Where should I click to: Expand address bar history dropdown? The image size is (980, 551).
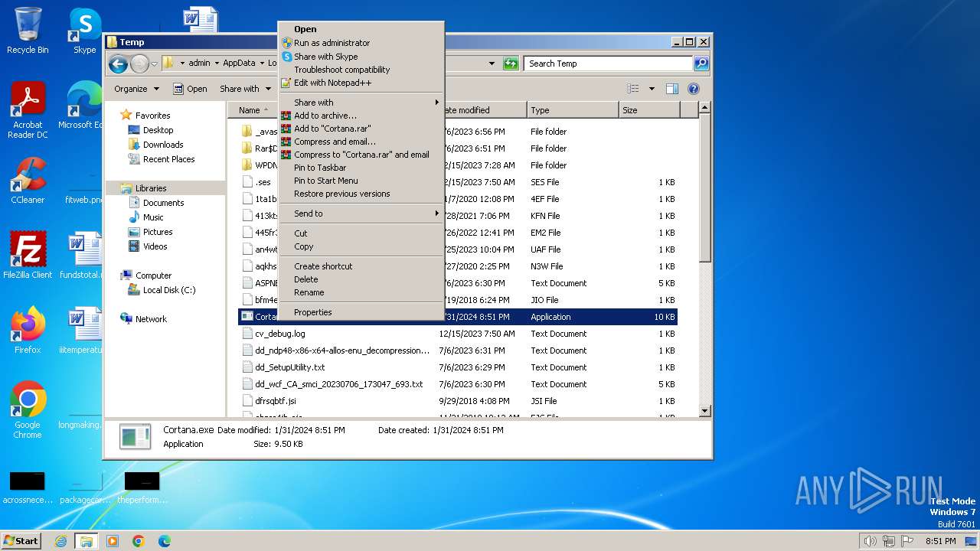pyautogui.click(x=492, y=64)
